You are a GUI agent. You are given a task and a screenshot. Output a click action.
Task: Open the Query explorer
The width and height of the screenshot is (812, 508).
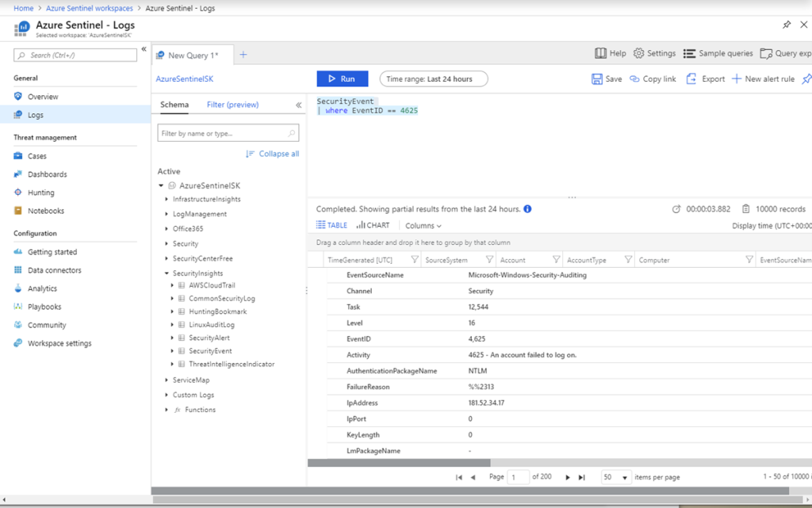[786, 53]
